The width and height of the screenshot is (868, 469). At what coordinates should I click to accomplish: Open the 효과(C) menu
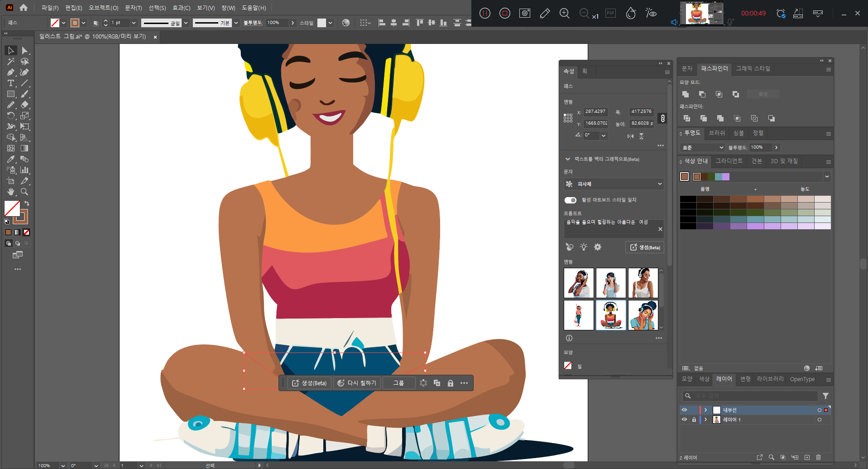point(181,8)
